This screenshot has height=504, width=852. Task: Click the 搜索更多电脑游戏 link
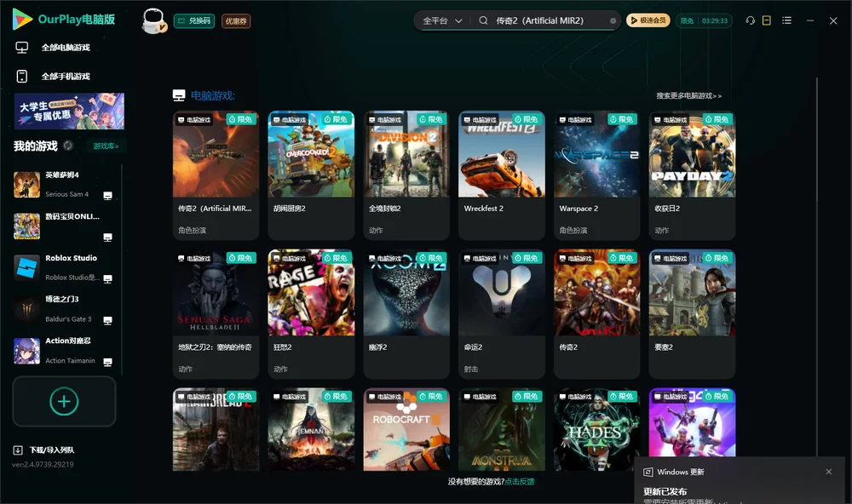coord(688,95)
